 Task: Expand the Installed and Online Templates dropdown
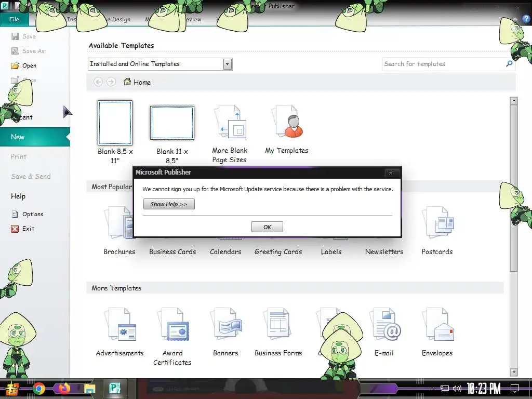[228, 64]
